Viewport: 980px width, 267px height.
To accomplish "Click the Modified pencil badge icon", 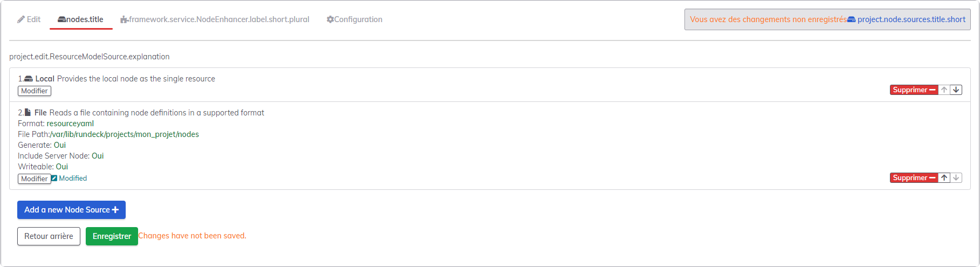I will (x=54, y=178).
